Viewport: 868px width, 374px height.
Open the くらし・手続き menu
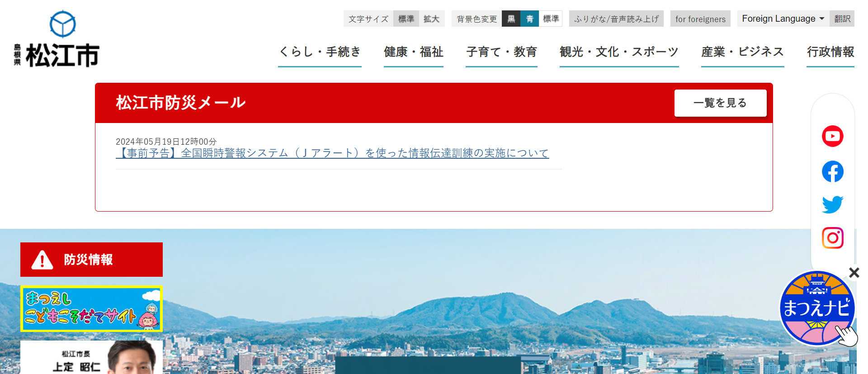tap(320, 52)
